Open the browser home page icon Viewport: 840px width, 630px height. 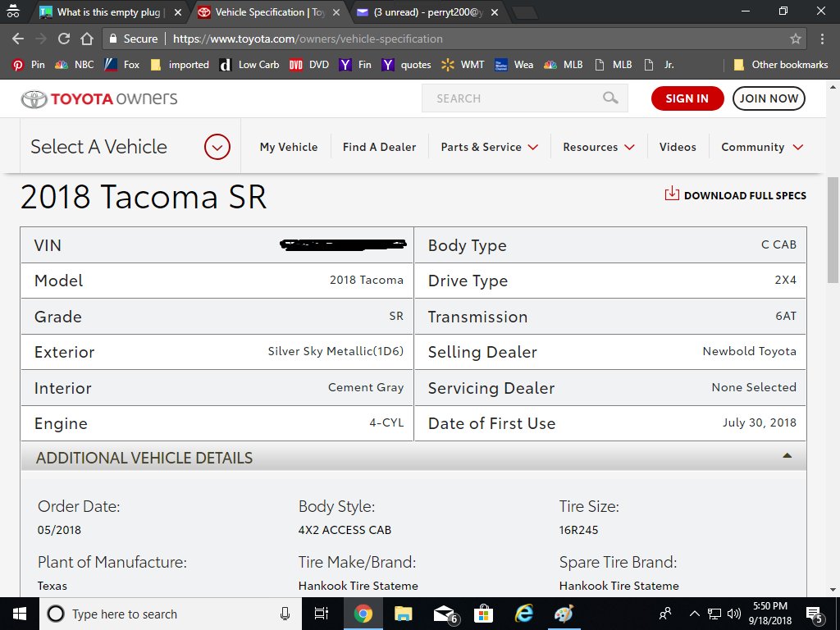pyautogui.click(x=87, y=39)
